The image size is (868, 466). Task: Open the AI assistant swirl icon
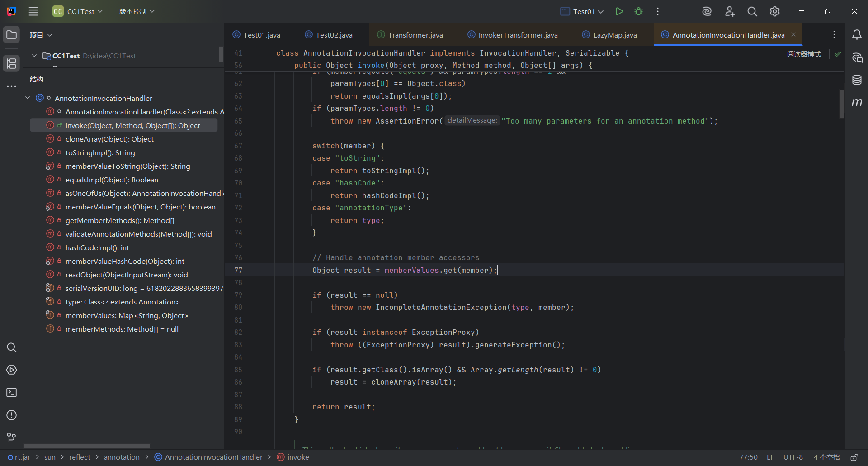click(x=707, y=11)
